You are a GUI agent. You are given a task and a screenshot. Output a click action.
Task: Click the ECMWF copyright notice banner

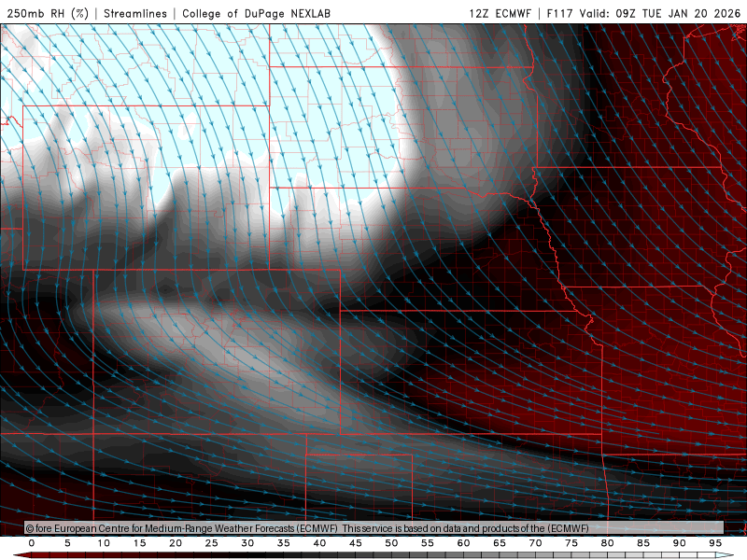pos(374,528)
